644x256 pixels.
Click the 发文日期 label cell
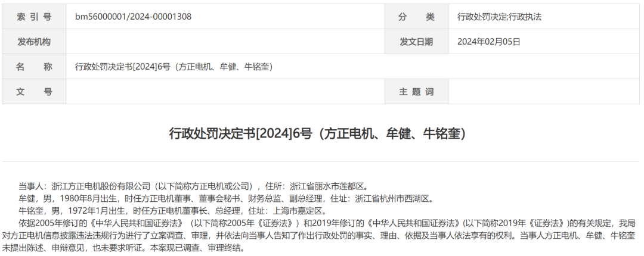416,42
